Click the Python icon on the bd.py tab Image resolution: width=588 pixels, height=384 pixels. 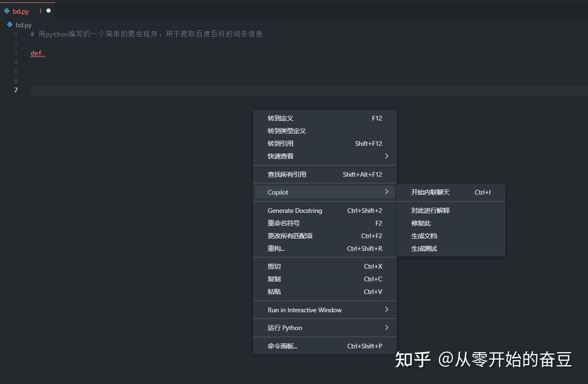coord(8,11)
